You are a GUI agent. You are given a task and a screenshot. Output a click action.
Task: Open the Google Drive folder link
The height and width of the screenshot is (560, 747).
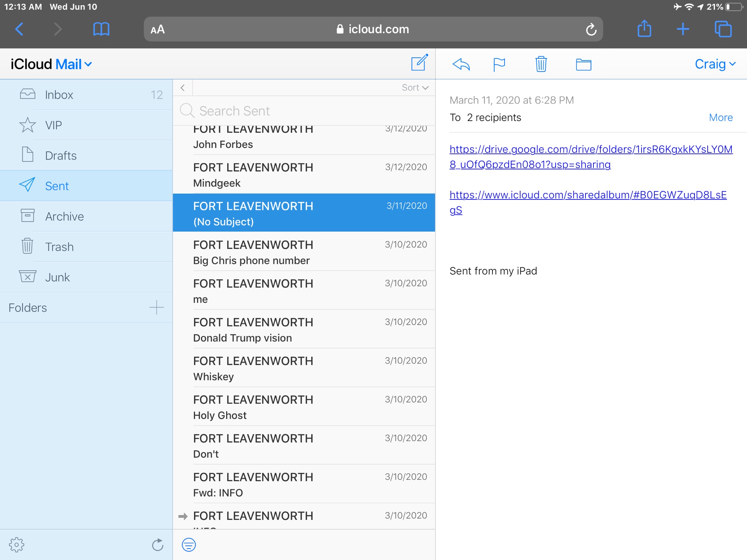click(591, 157)
